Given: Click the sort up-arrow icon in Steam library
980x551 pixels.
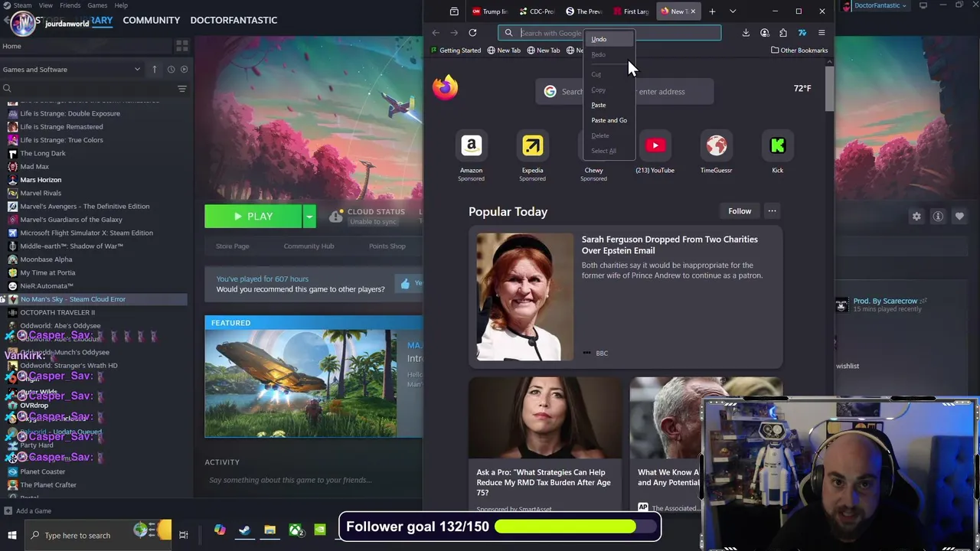Looking at the screenshot, I should point(154,69).
